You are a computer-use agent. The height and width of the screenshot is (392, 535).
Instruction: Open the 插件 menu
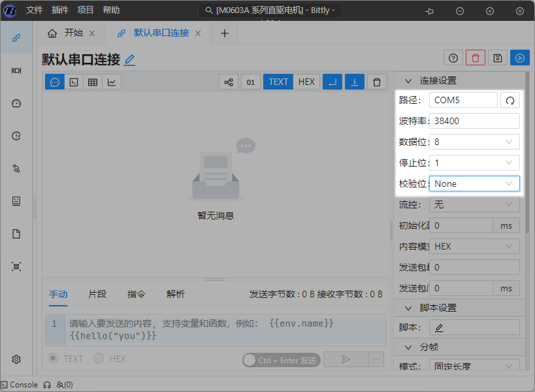click(x=59, y=10)
